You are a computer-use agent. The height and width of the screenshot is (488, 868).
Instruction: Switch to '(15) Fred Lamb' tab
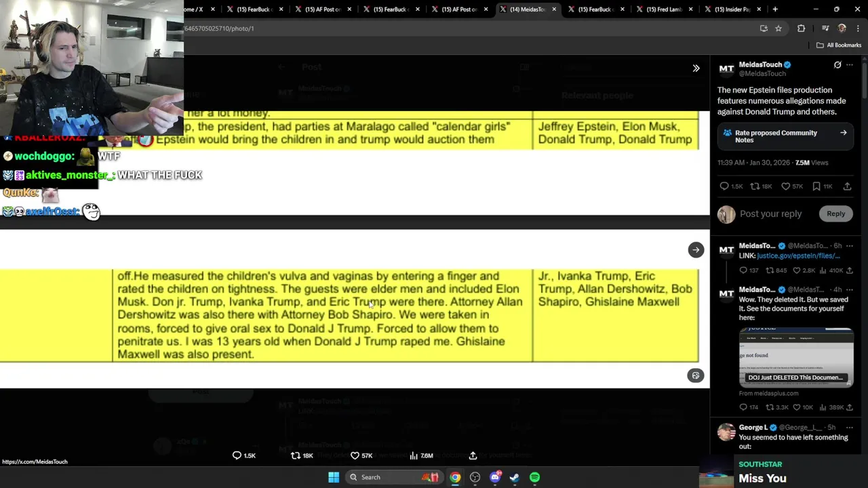click(664, 9)
